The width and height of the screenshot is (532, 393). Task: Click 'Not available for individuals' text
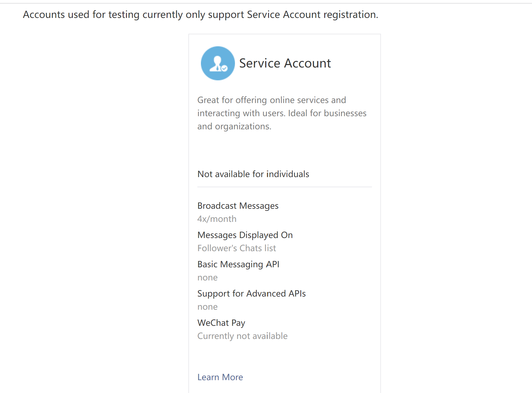tap(253, 174)
